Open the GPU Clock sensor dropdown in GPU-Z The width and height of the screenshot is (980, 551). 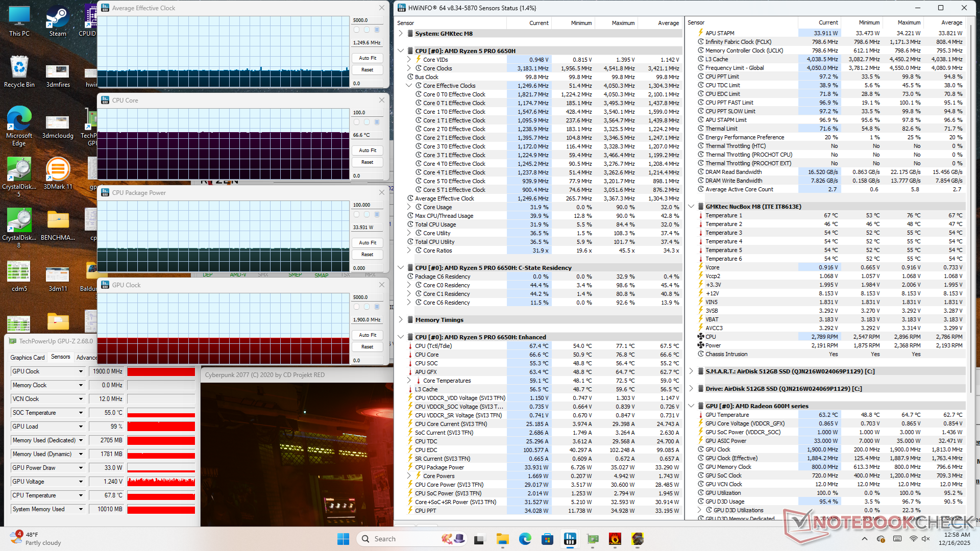pyautogui.click(x=81, y=371)
